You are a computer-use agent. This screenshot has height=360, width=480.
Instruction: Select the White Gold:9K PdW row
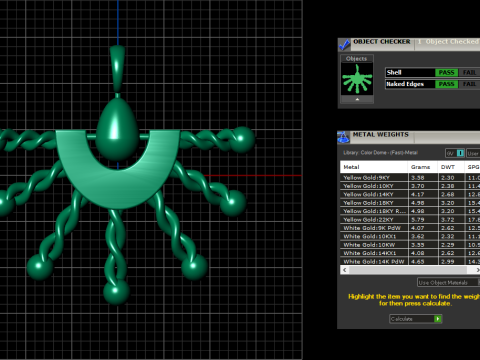[410, 228]
